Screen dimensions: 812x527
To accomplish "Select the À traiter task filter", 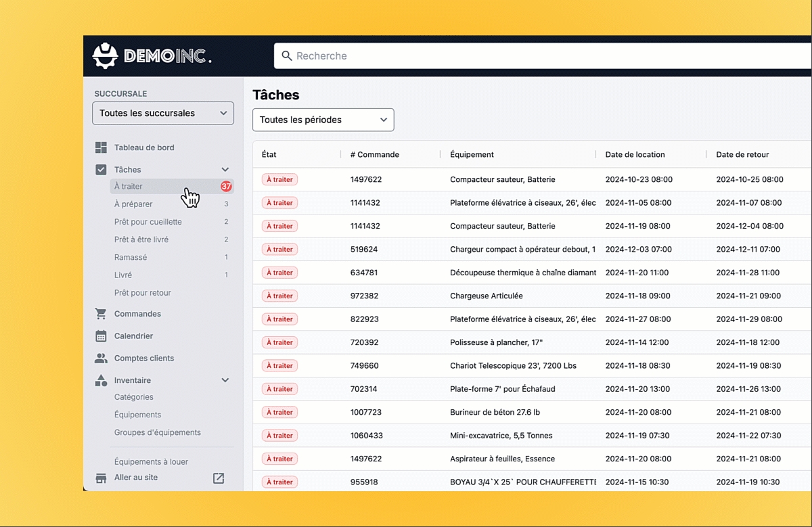I will (x=172, y=187).
